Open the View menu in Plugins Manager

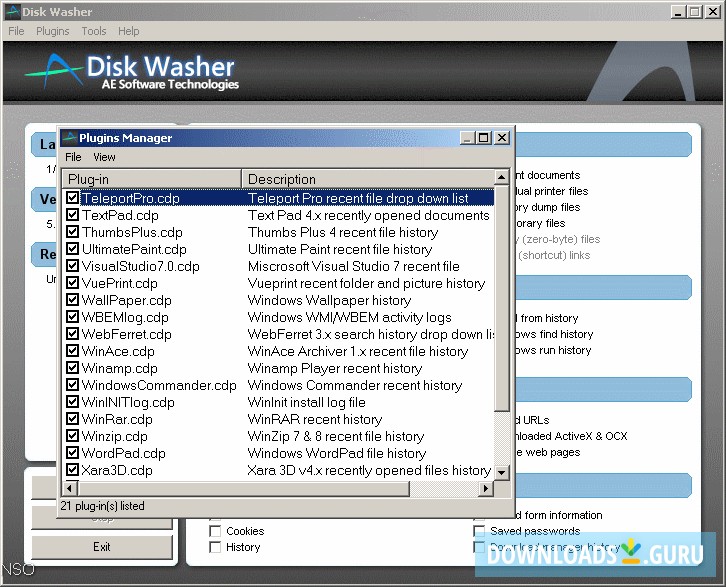pyautogui.click(x=104, y=157)
